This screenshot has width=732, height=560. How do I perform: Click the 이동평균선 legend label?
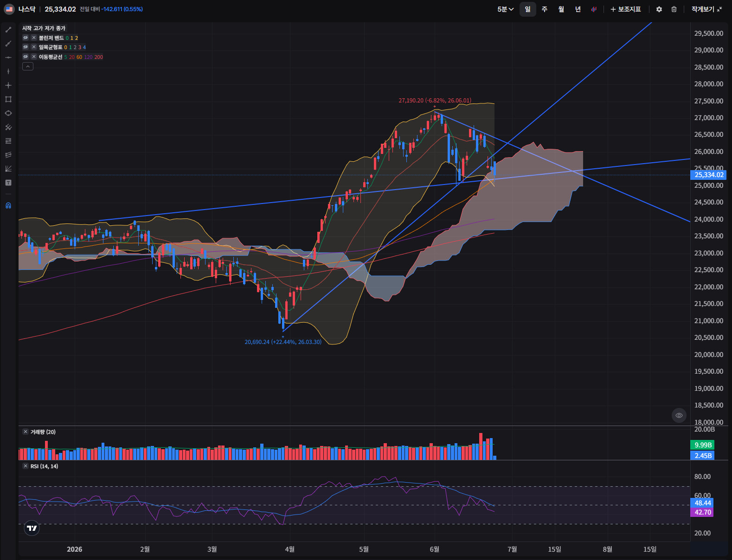[x=51, y=57]
